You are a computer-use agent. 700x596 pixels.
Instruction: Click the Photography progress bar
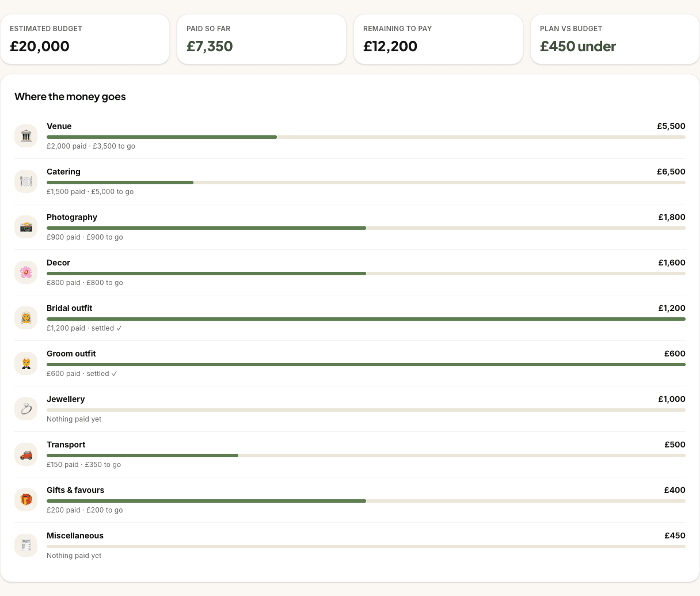click(366, 228)
